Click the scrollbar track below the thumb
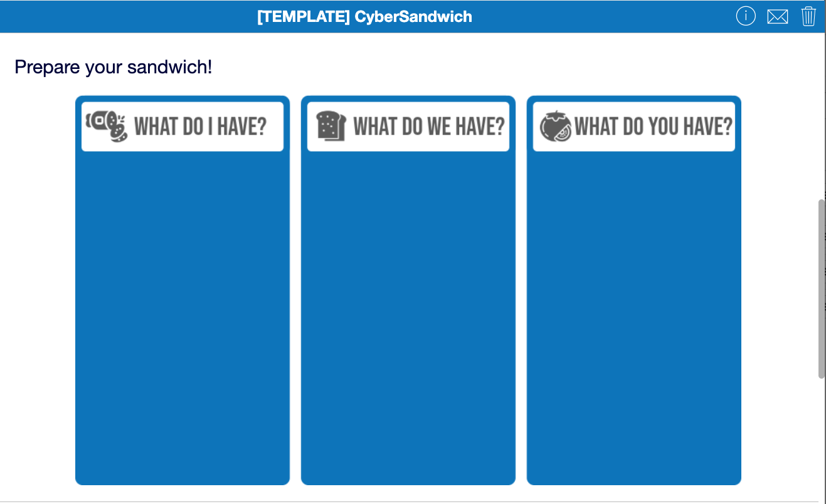This screenshot has width=826, height=504. click(x=822, y=439)
